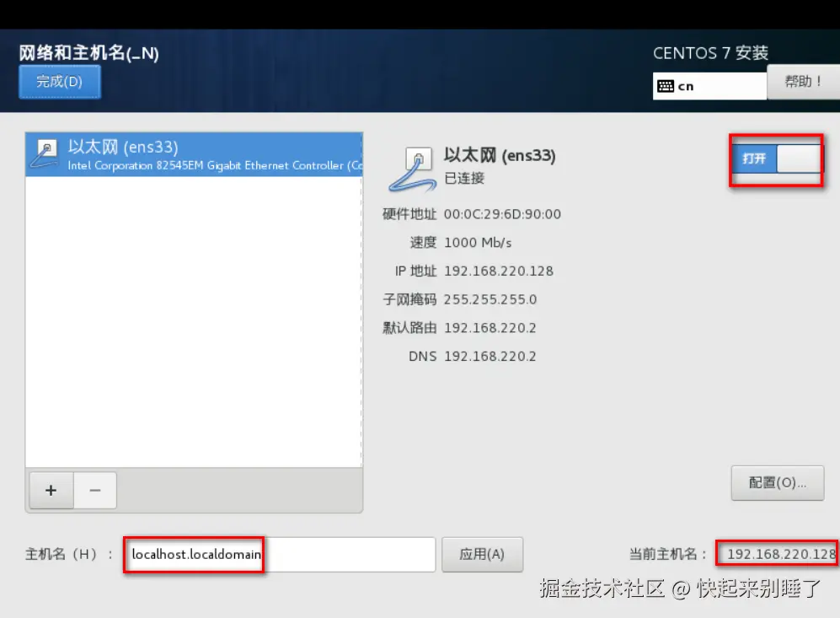Click the small ethernet icon in device list

tap(45, 153)
